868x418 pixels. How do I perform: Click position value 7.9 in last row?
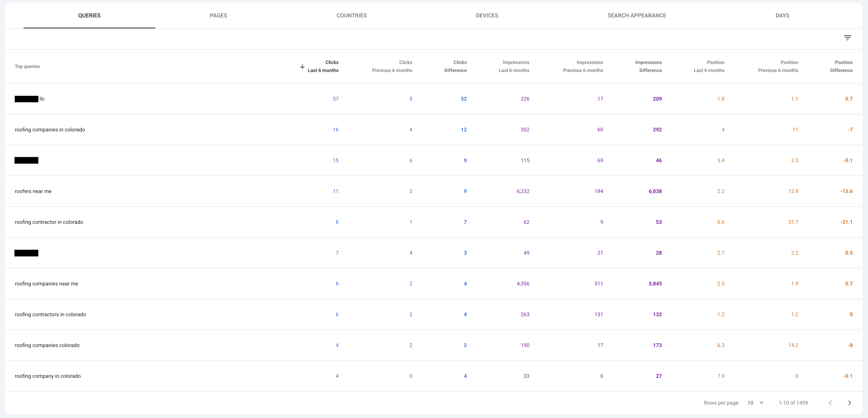pos(721,376)
